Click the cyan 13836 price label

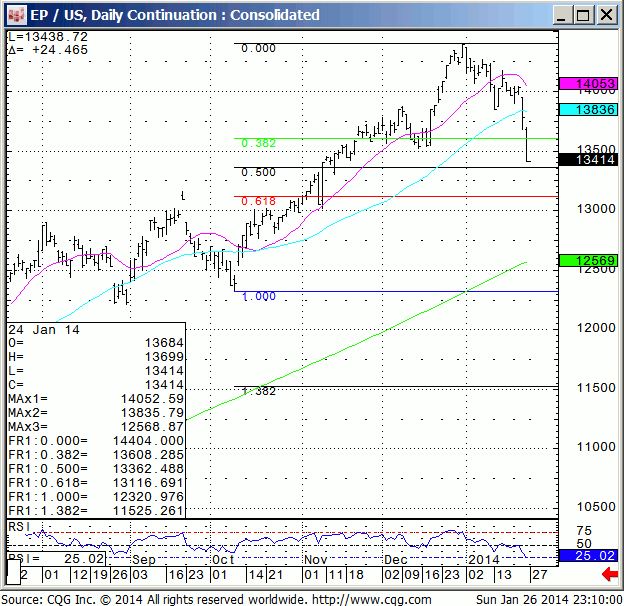[588, 109]
